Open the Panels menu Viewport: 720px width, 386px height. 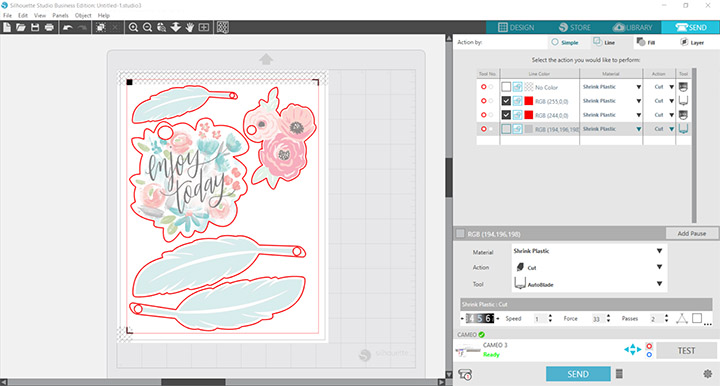(x=60, y=15)
